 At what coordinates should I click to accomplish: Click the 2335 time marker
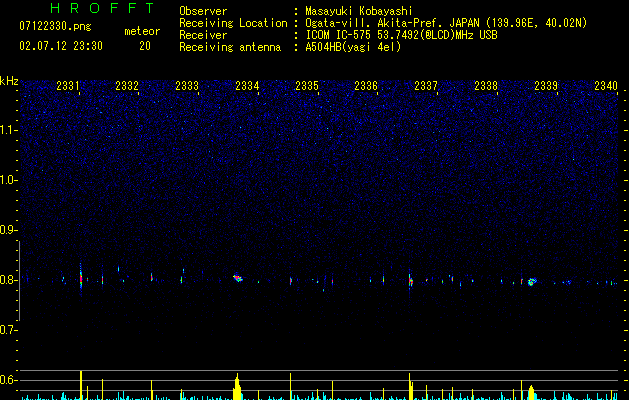coord(307,86)
